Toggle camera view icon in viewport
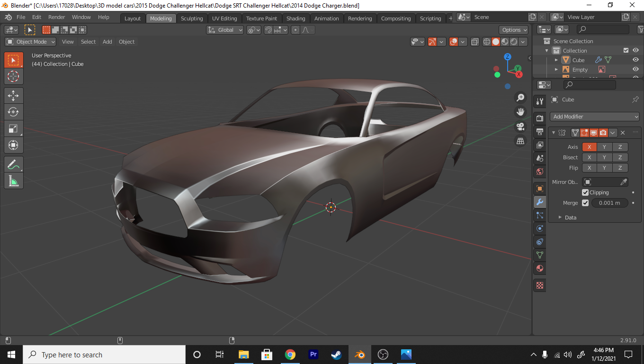The width and height of the screenshot is (644, 364). (x=520, y=127)
